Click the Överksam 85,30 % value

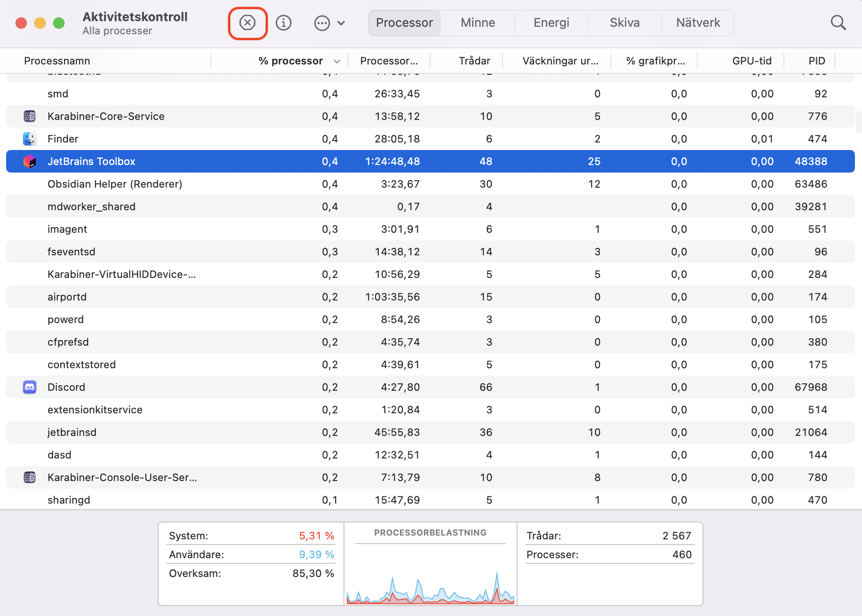pos(313,573)
